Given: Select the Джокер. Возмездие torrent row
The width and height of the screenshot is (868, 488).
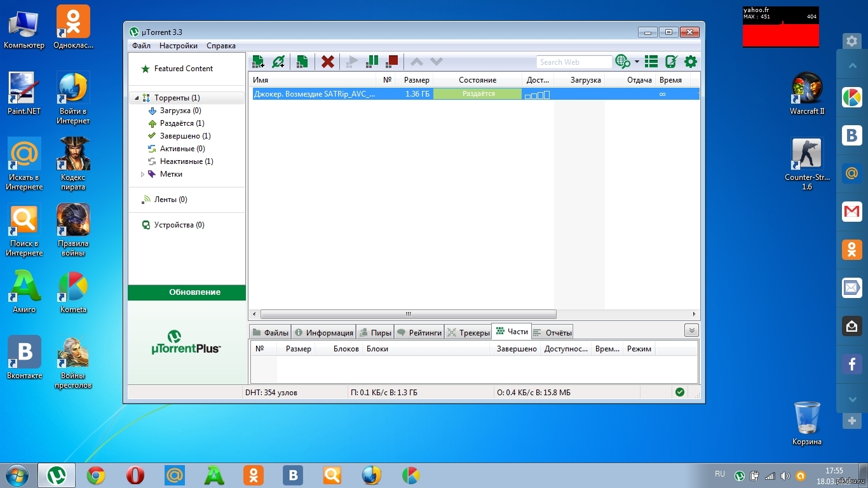Looking at the screenshot, I should point(474,94).
